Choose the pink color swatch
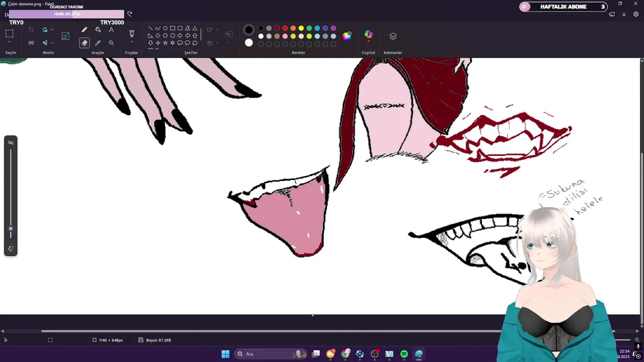This screenshot has height=362, width=644. tap(285, 36)
